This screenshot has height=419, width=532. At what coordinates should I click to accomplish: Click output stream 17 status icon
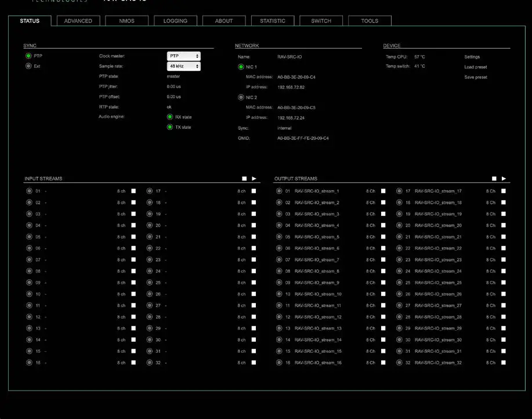[x=399, y=191]
